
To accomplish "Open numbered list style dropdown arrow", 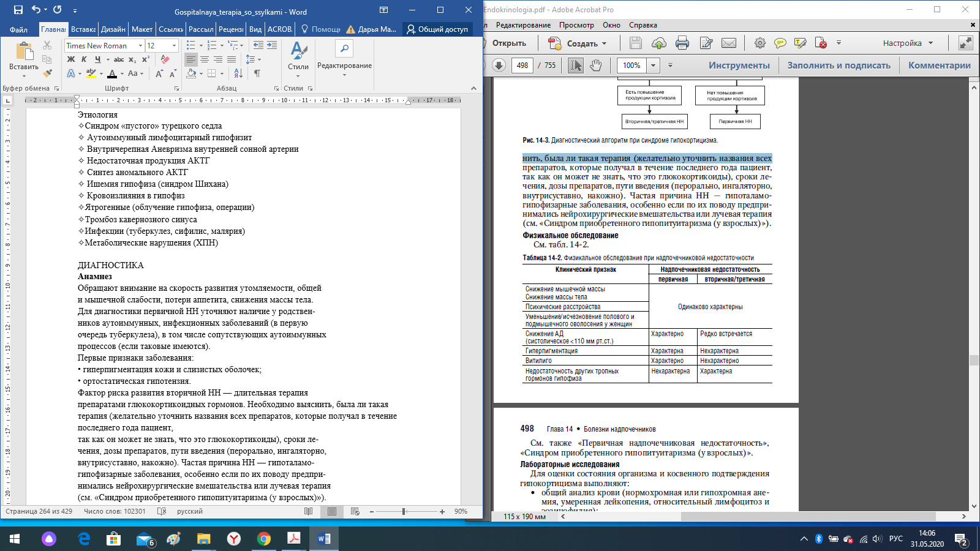I will pyautogui.click(x=222, y=45).
